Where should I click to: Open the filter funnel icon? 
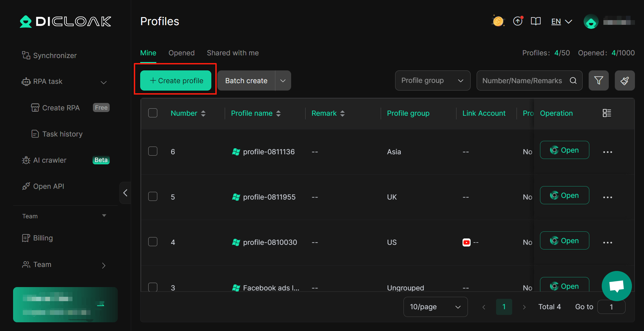tap(599, 80)
